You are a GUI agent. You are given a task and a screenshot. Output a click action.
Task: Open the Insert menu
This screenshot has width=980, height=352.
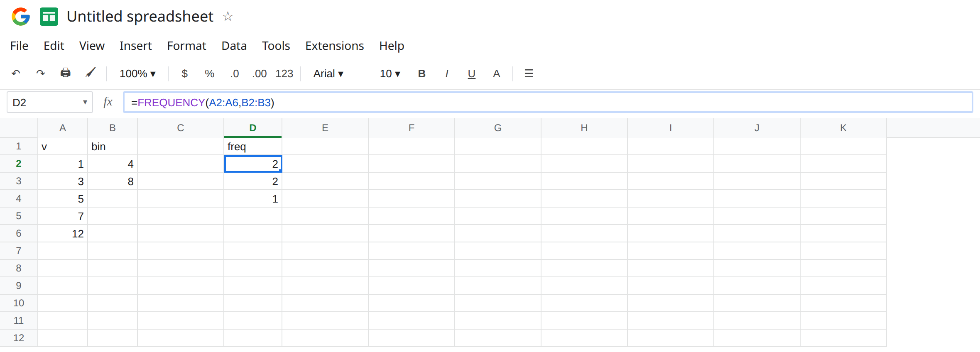(x=136, y=46)
